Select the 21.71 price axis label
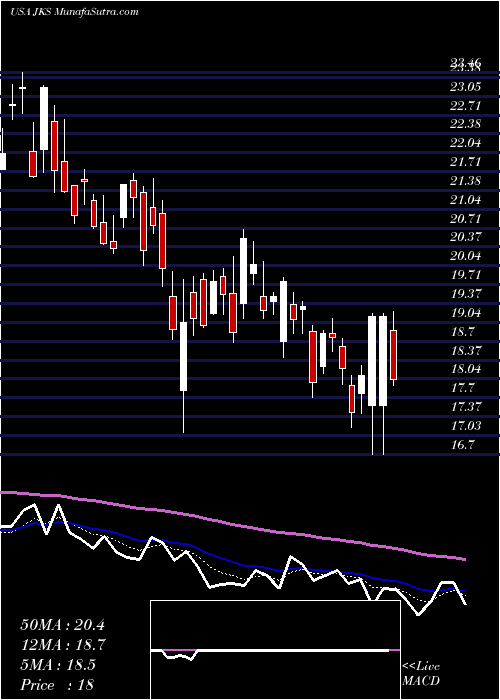Viewport: 500px width, 700px height. (466, 162)
